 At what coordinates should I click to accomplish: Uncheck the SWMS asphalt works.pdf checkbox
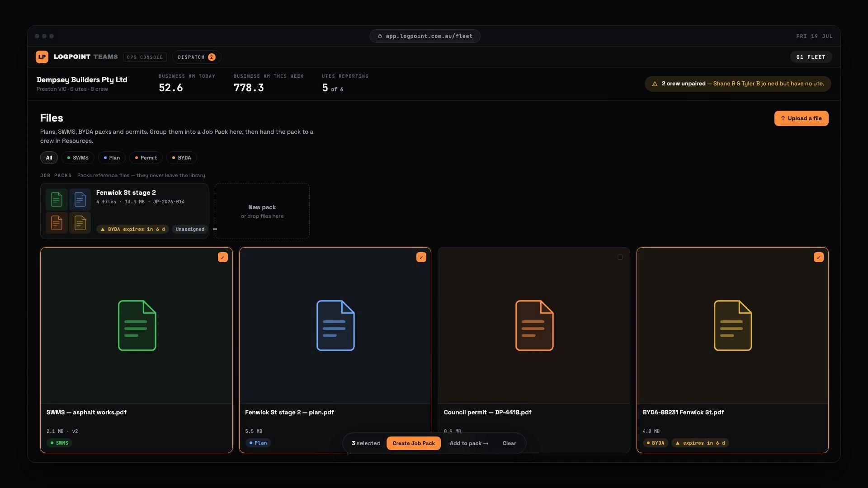(222, 257)
